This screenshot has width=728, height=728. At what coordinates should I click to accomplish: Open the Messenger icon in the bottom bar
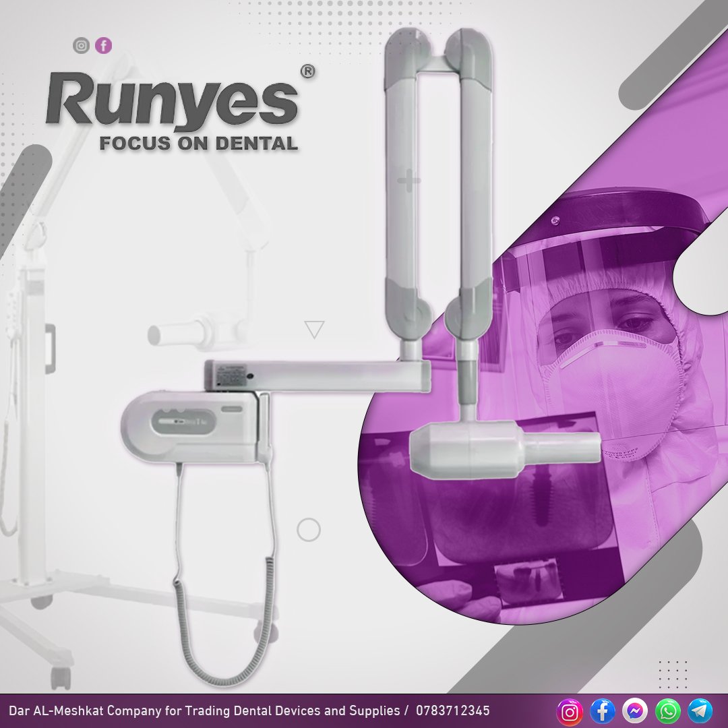tap(635, 711)
